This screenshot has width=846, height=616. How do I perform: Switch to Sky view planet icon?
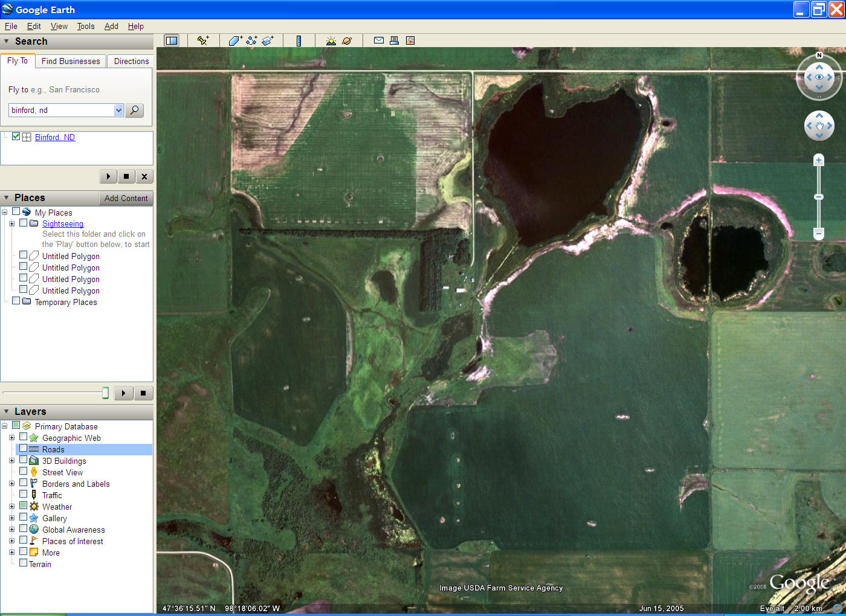click(347, 40)
